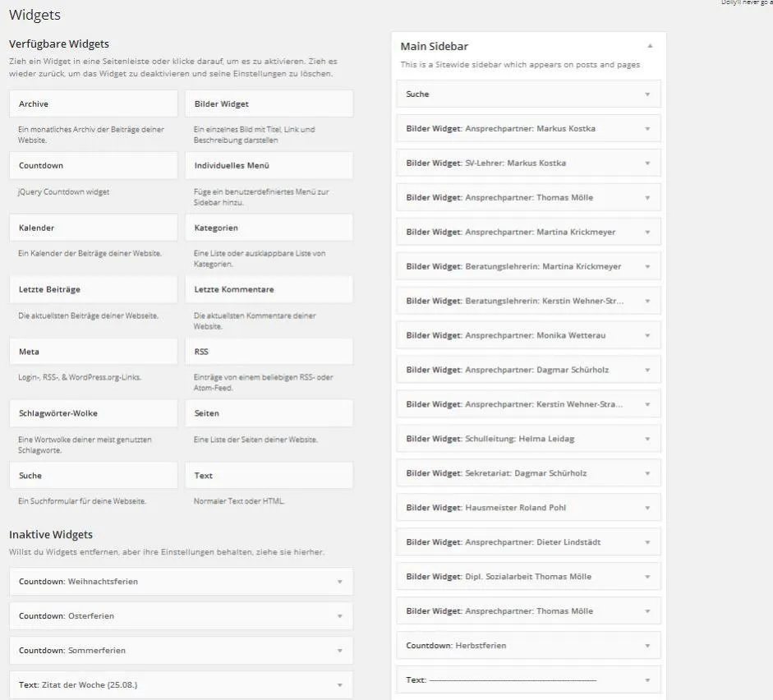The image size is (773, 700).
Task: Click the Text available widget tile
Action: pos(269,475)
